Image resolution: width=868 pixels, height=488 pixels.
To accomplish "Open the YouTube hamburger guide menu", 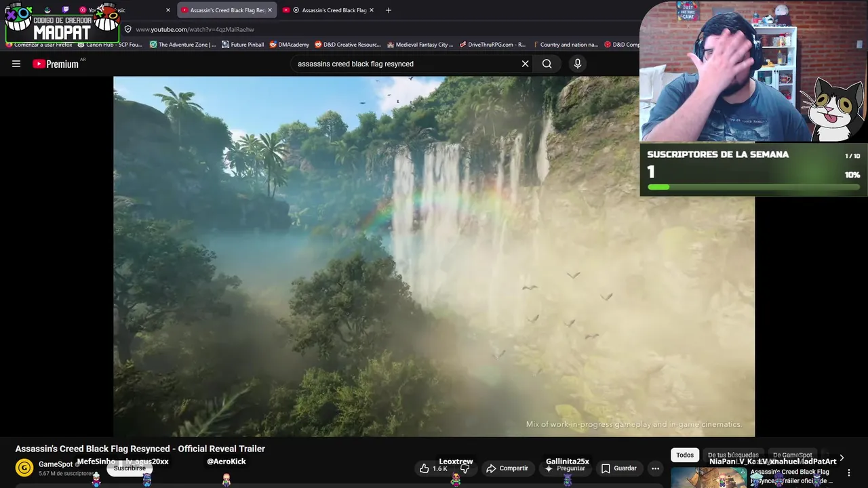I will tap(16, 64).
